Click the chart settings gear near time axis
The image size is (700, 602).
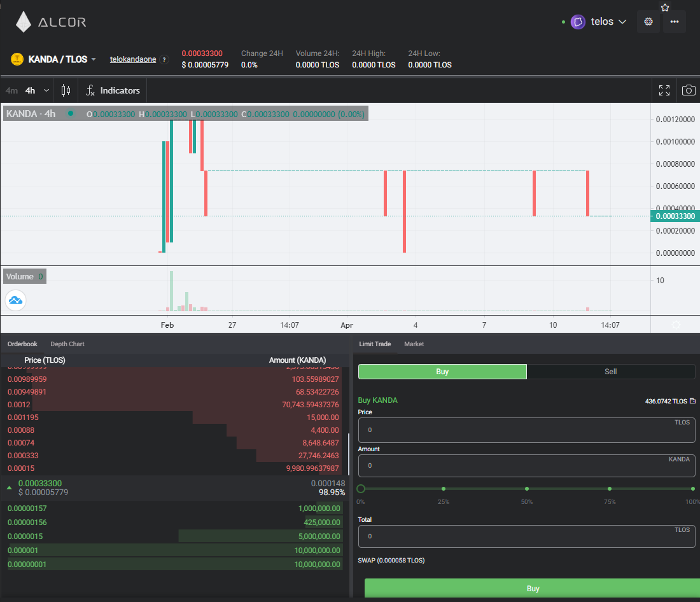pyautogui.click(x=676, y=325)
